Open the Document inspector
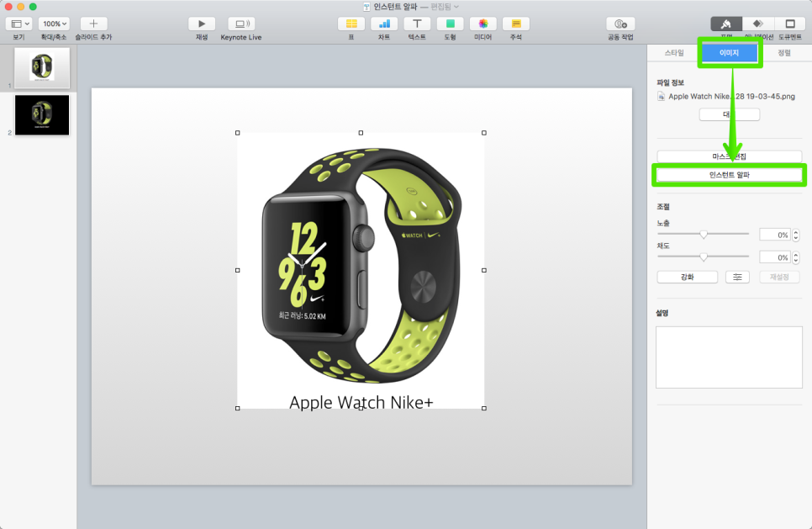The height and width of the screenshot is (529, 812). 790,24
